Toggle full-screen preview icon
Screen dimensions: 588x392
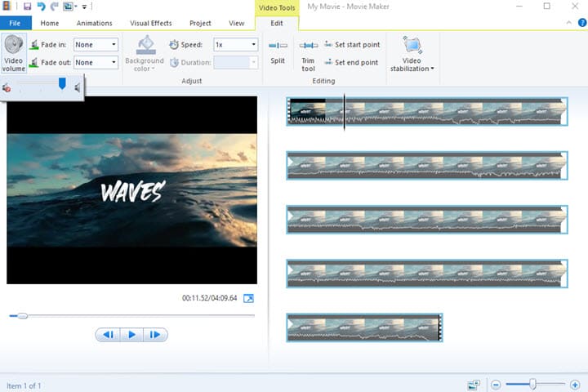pyautogui.click(x=248, y=298)
